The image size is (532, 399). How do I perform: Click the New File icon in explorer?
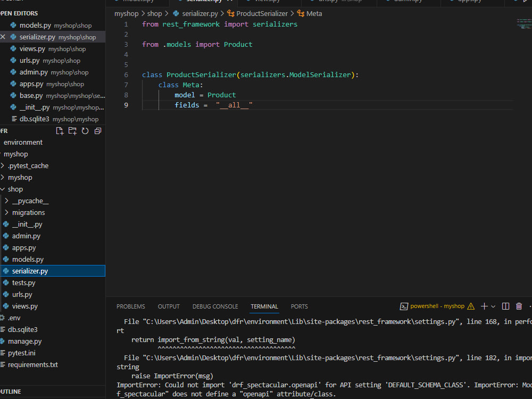click(60, 131)
